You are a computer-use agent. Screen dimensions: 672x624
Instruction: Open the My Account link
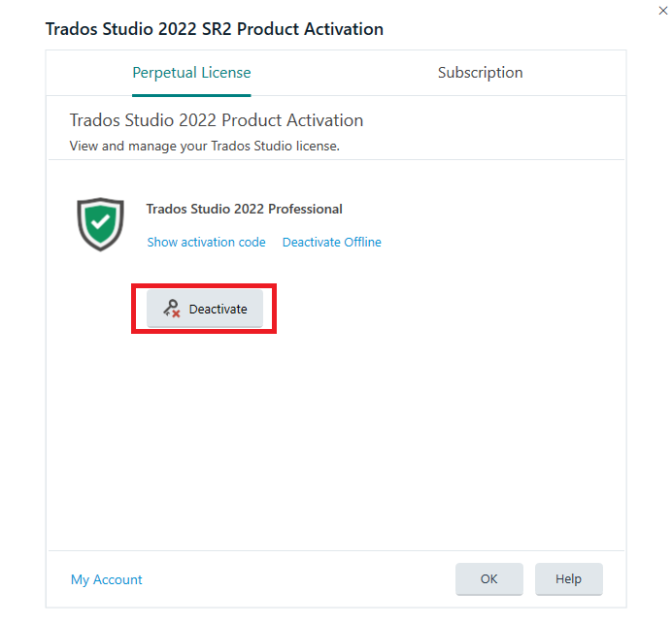(x=106, y=579)
